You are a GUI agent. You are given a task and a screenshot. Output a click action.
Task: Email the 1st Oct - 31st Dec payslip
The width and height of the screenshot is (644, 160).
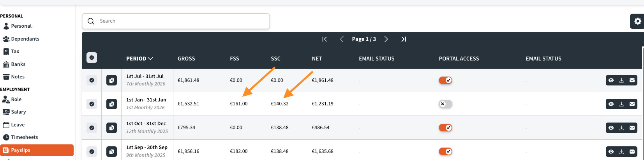[632, 128]
